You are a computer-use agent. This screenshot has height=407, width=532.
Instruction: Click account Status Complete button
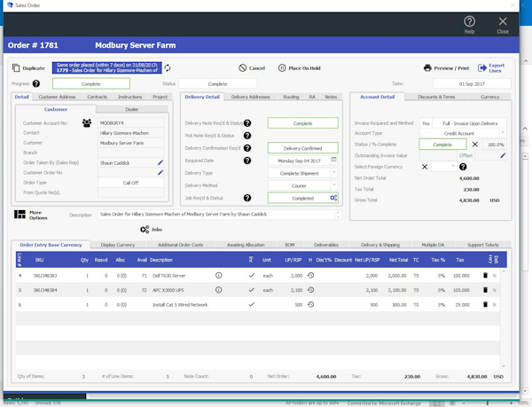pos(442,145)
